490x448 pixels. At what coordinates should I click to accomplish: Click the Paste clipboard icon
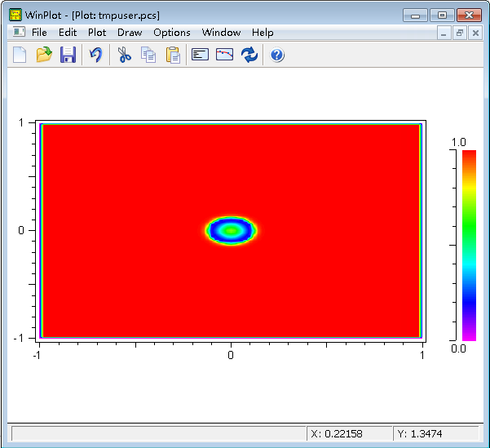[x=173, y=55]
